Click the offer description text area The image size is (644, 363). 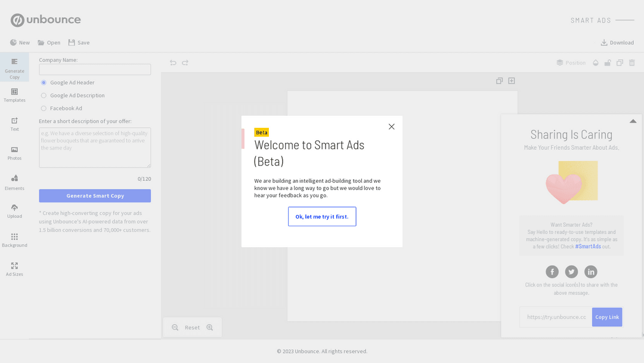point(95,147)
